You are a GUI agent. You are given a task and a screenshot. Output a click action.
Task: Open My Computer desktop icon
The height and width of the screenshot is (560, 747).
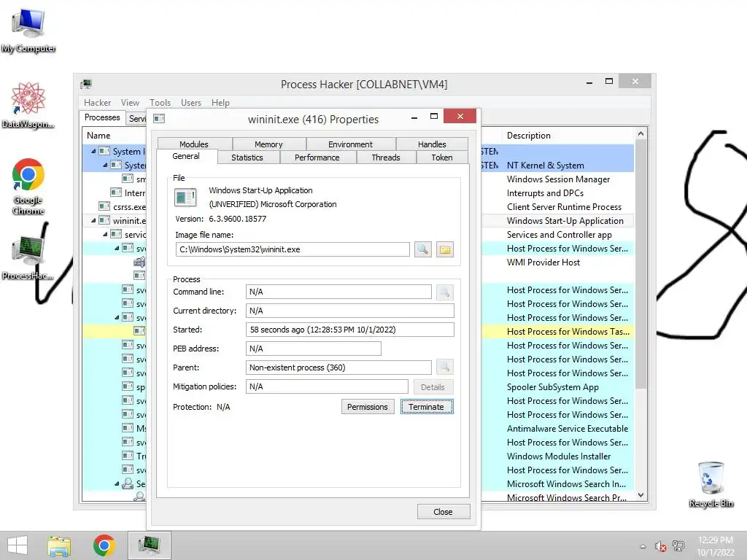tap(28, 30)
